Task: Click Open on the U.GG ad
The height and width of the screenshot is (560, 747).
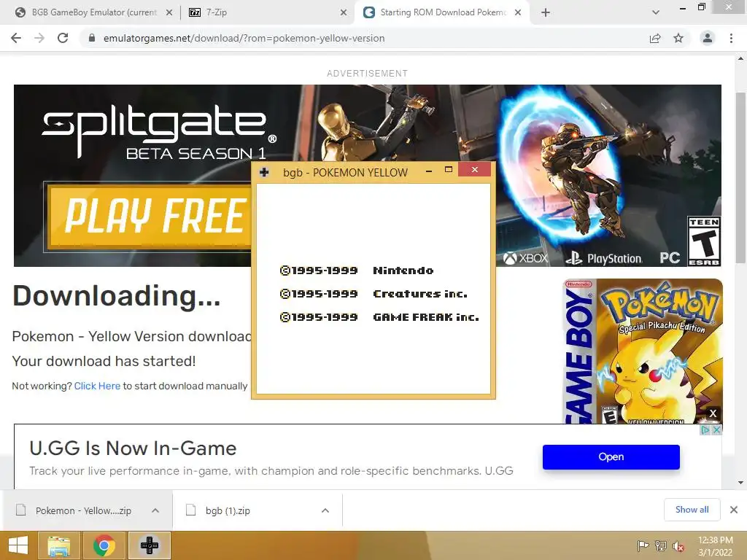Action: tap(611, 457)
